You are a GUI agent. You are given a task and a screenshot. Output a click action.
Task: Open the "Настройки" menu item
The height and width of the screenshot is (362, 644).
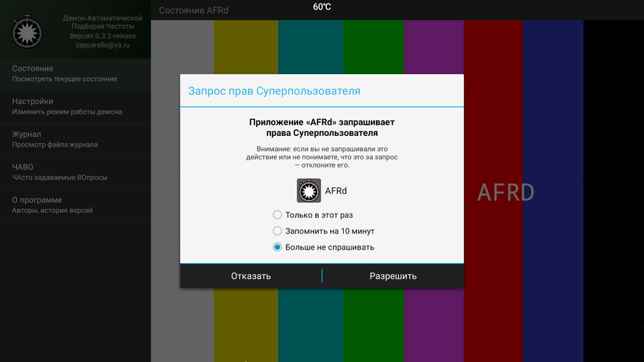tap(76, 107)
